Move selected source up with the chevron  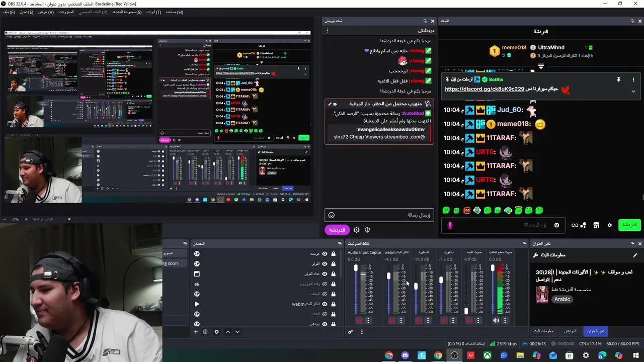click(x=228, y=332)
